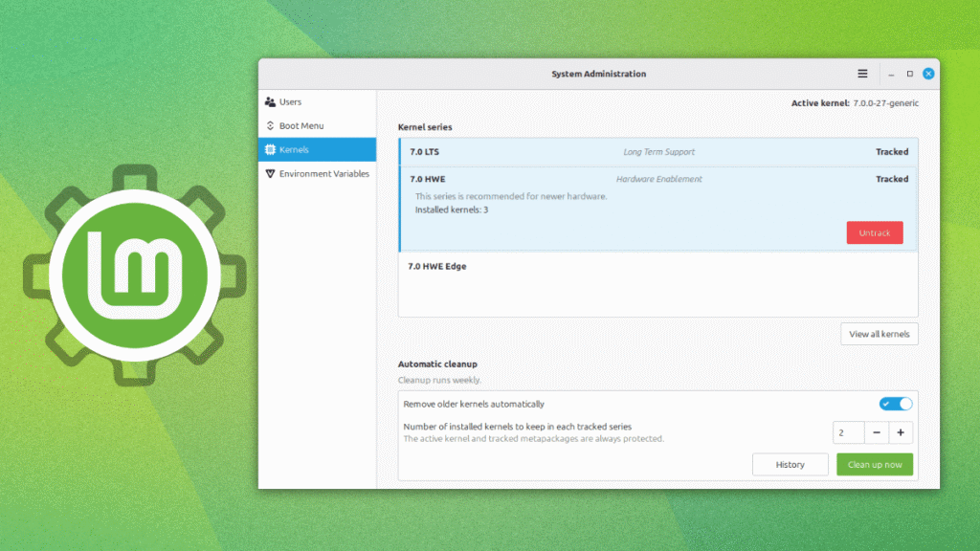This screenshot has width=980, height=551.
Task: Click the Users sidebar icon
Action: click(x=270, y=101)
